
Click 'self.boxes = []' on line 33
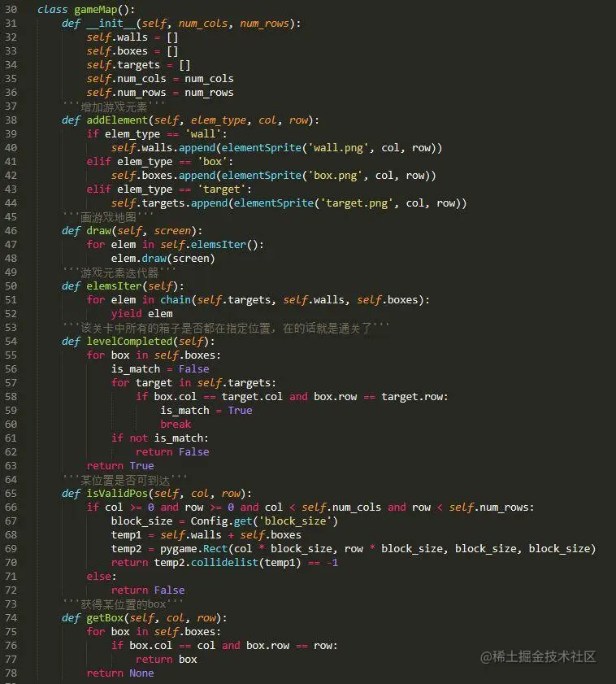point(132,51)
